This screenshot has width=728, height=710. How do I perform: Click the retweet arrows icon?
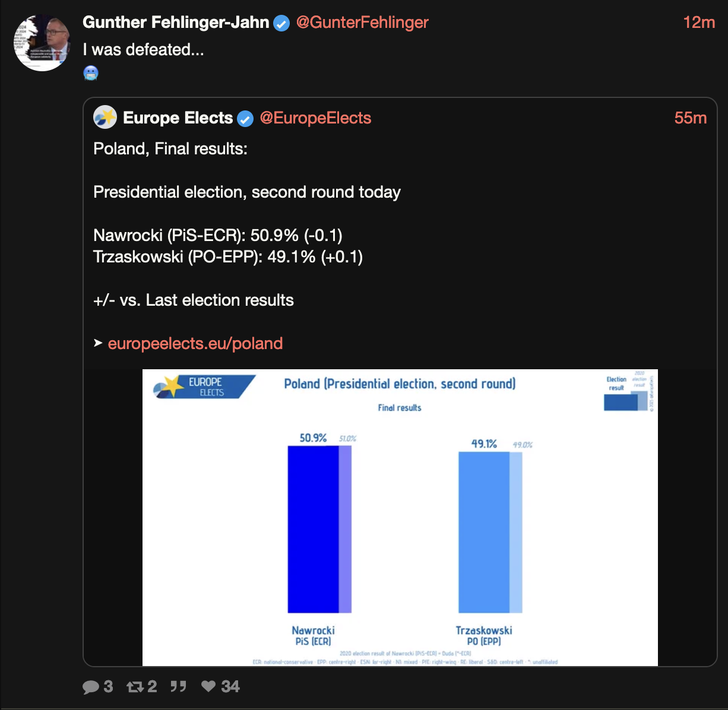tap(135, 687)
